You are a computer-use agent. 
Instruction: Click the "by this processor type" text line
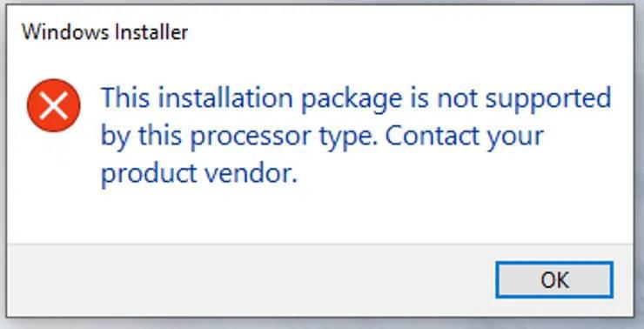(322, 138)
